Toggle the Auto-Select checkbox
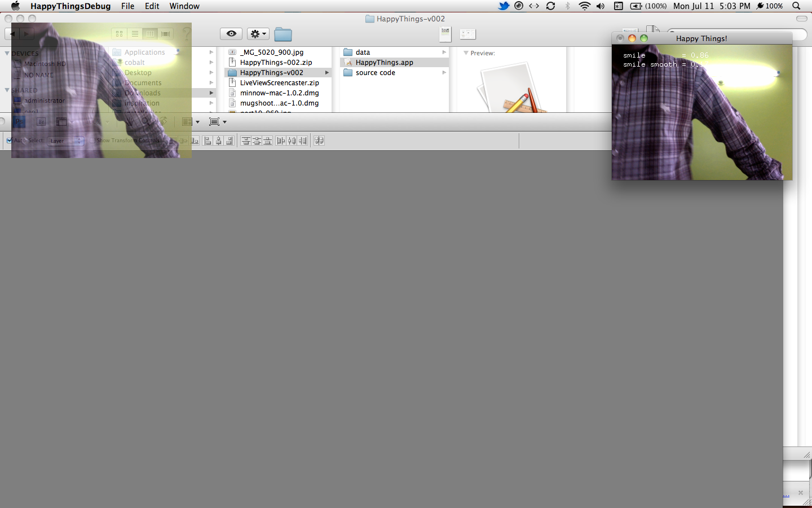Viewport: 812px width, 508px height. [9, 141]
